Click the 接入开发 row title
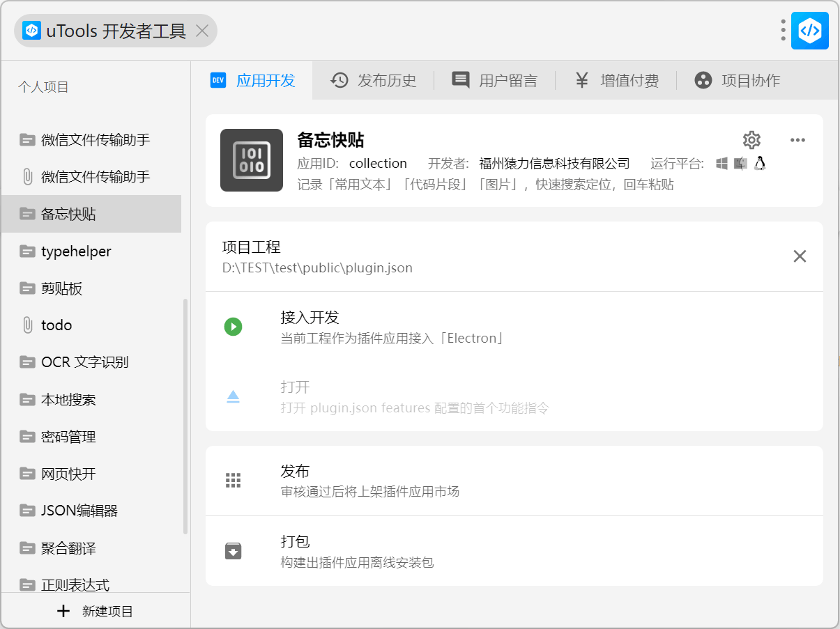Image resolution: width=840 pixels, height=629 pixels. click(310, 318)
